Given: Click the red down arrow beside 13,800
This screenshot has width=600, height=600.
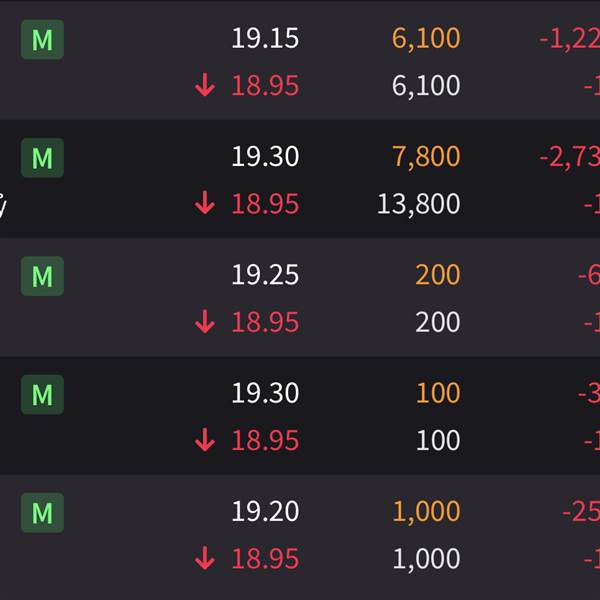Looking at the screenshot, I should (205, 203).
